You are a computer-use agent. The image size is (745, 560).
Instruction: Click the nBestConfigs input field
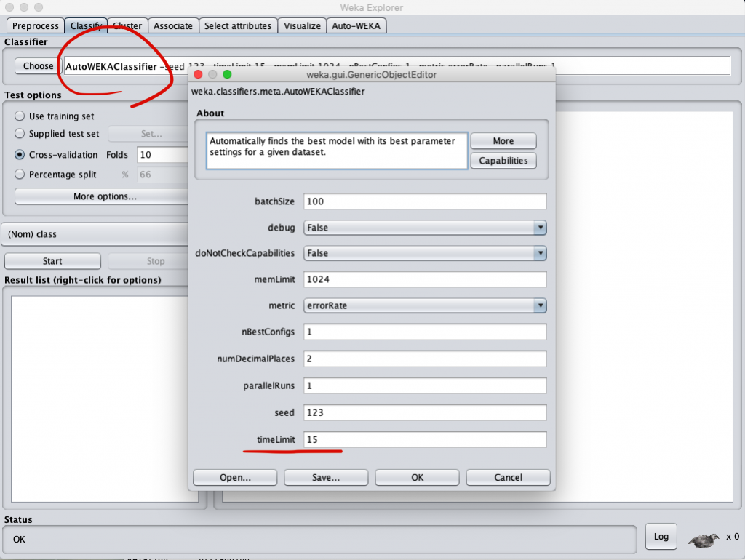[x=425, y=332]
